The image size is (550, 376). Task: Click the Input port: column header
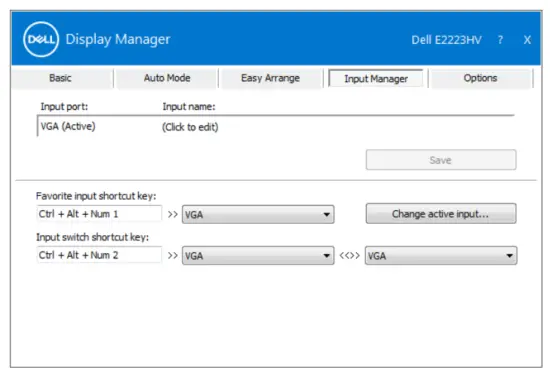(x=64, y=106)
